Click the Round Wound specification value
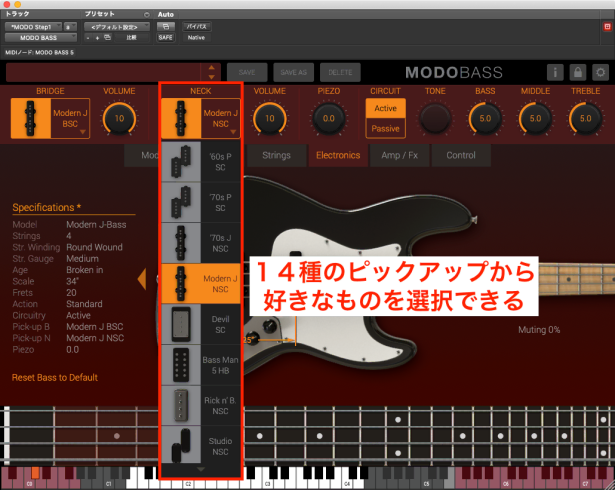The height and width of the screenshot is (490, 615). (94, 247)
